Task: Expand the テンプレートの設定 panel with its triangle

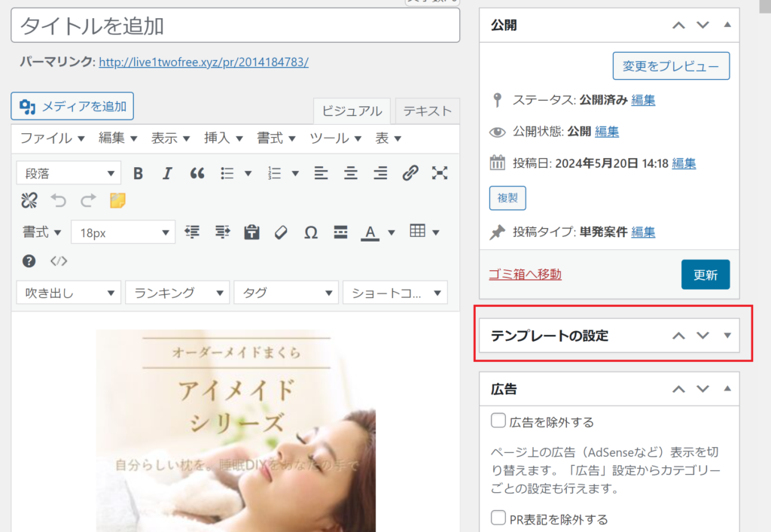Action: click(727, 336)
